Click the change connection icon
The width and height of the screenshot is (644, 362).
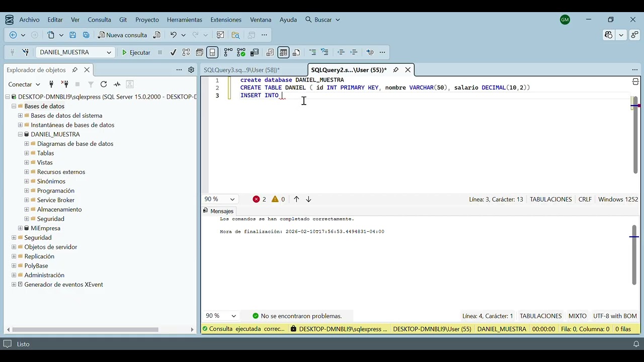[x=26, y=52]
